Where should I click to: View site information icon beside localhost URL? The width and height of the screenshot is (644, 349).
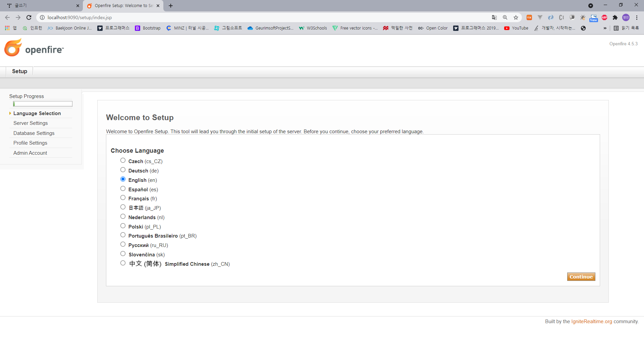pyautogui.click(x=42, y=17)
